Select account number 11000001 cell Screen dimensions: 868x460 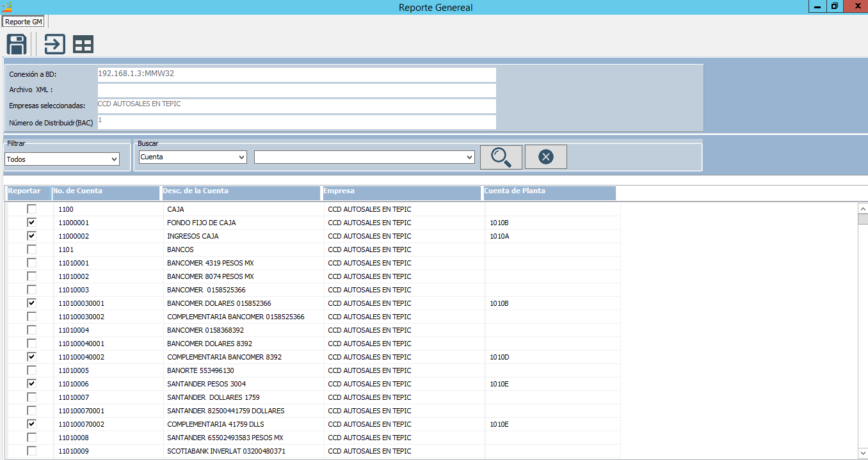click(x=108, y=223)
